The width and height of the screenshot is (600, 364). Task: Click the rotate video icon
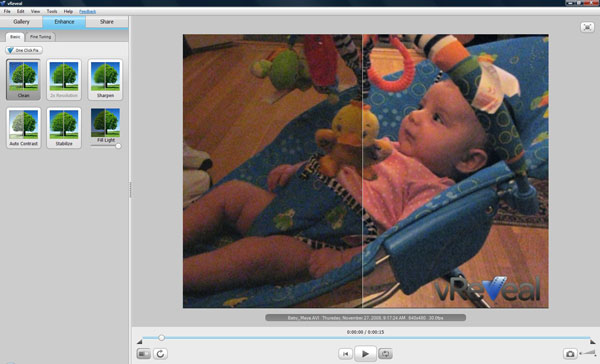160,354
